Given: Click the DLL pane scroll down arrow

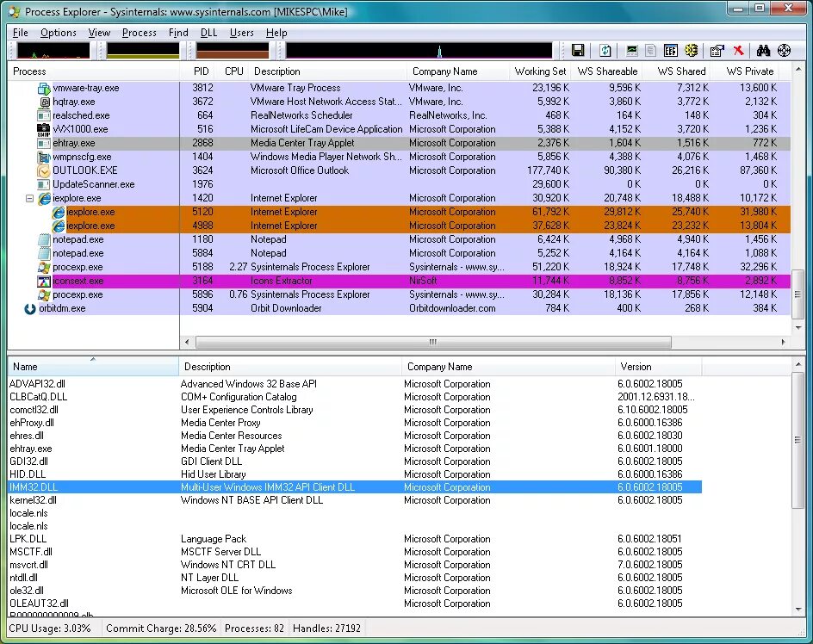Looking at the screenshot, I should [798, 610].
